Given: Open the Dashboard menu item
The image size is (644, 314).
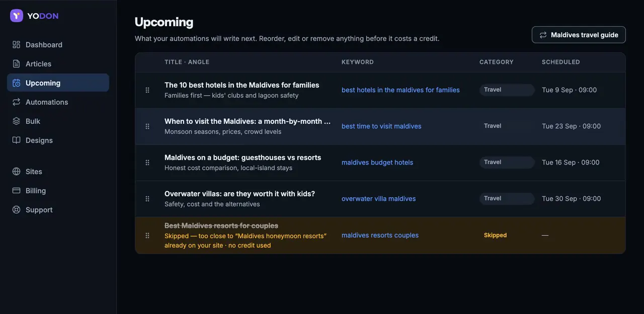Looking at the screenshot, I should click(58, 45).
